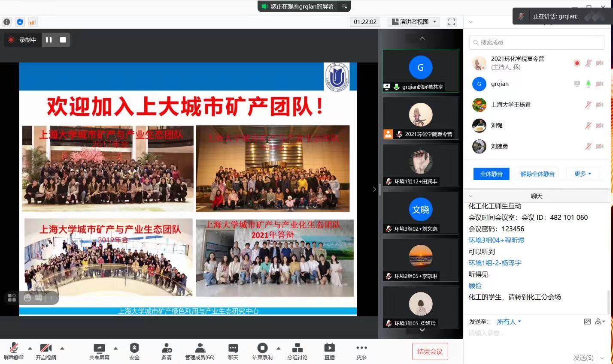
Task: Click the camera icon on 刘强's row
Action: [x=600, y=126]
